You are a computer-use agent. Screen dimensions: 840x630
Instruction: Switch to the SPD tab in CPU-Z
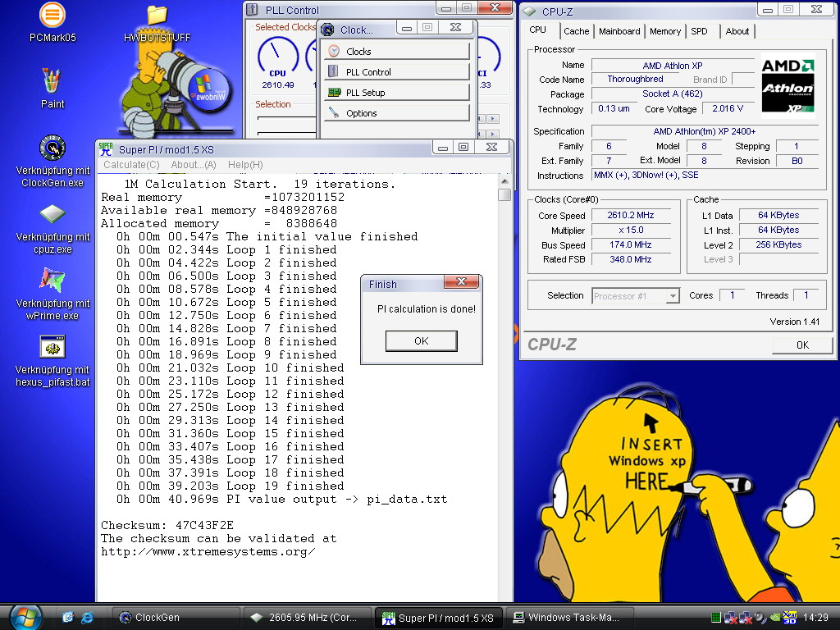699,31
